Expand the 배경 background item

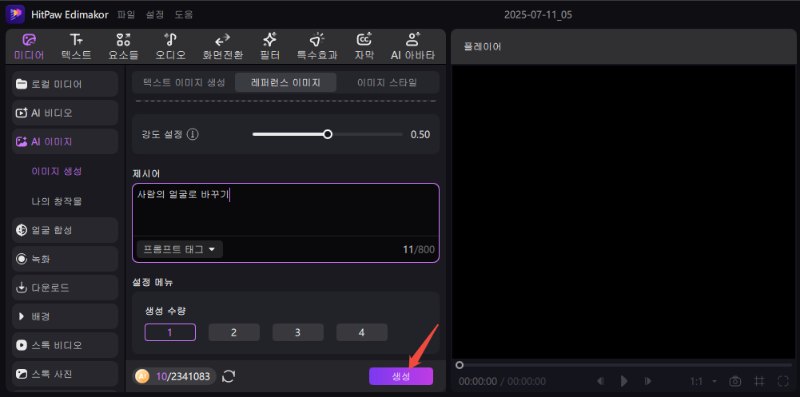pyautogui.click(x=65, y=316)
